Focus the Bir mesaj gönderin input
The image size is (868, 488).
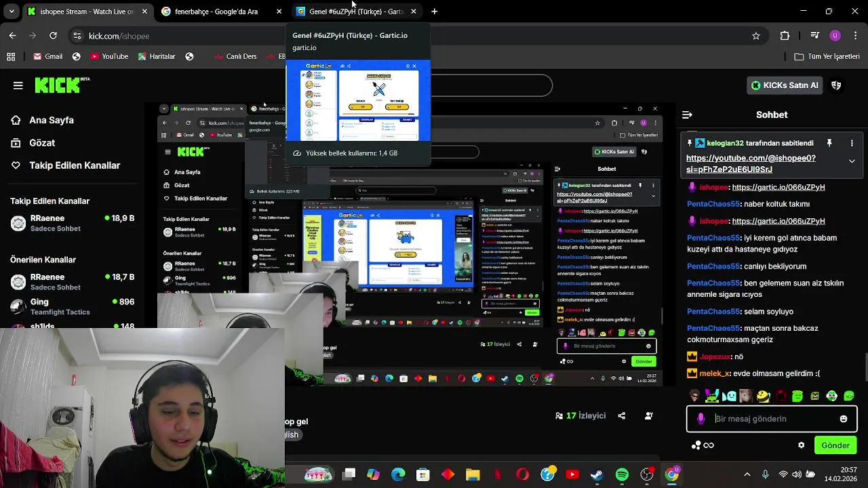(772, 419)
